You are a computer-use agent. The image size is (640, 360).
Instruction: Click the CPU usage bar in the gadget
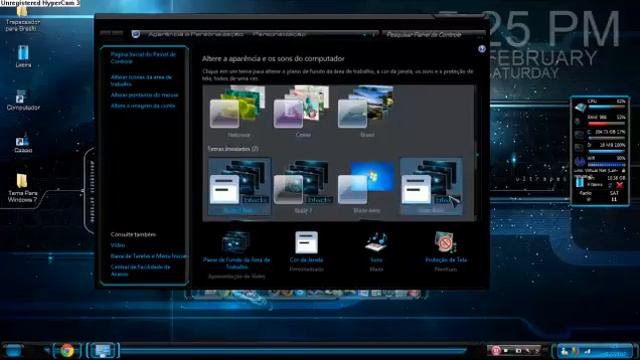pos(607,107)
